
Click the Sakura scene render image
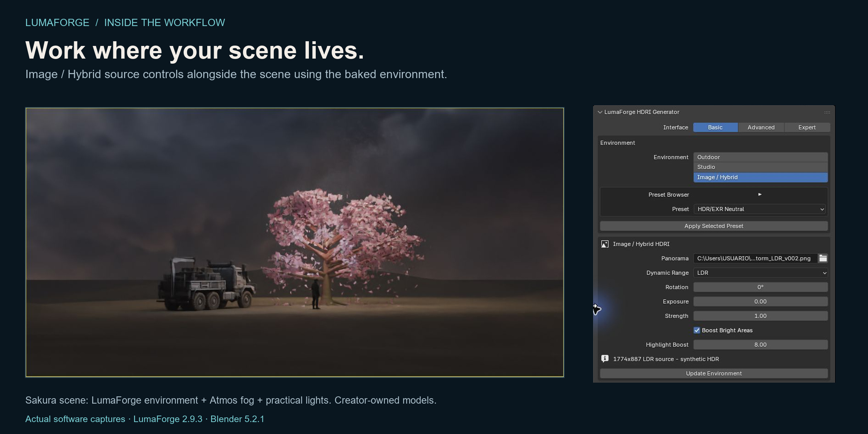click(294, 242)
